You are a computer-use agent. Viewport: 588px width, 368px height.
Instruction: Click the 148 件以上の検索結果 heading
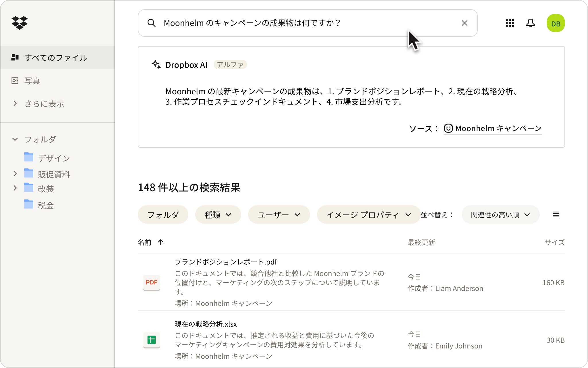tap(189, 187)
